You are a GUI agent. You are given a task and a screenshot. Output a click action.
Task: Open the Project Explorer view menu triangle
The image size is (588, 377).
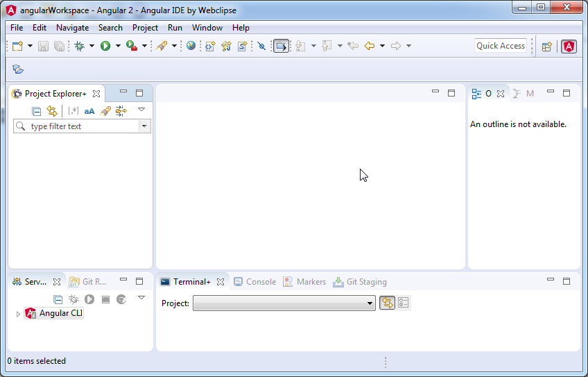click(x=141, y=110)
